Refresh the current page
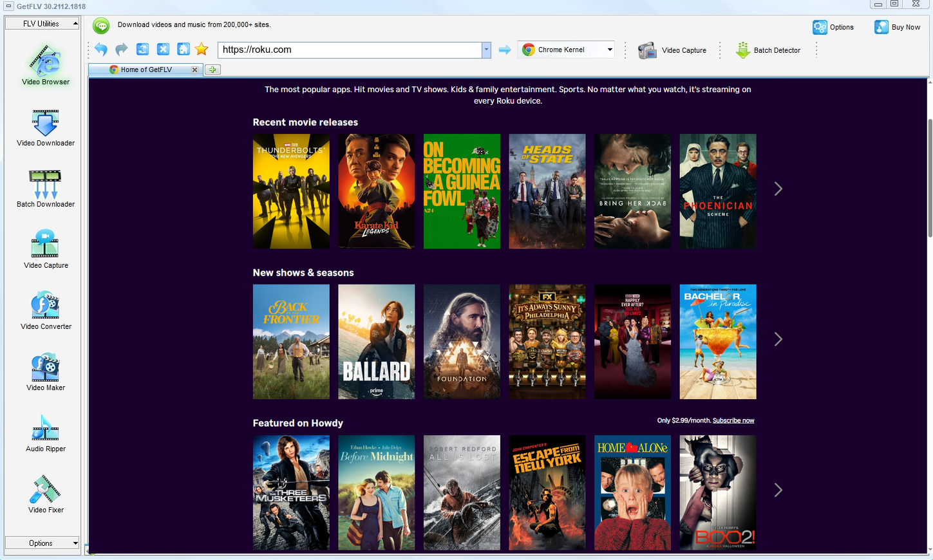This screenshot has width=933, height=560. click(143, 50)
